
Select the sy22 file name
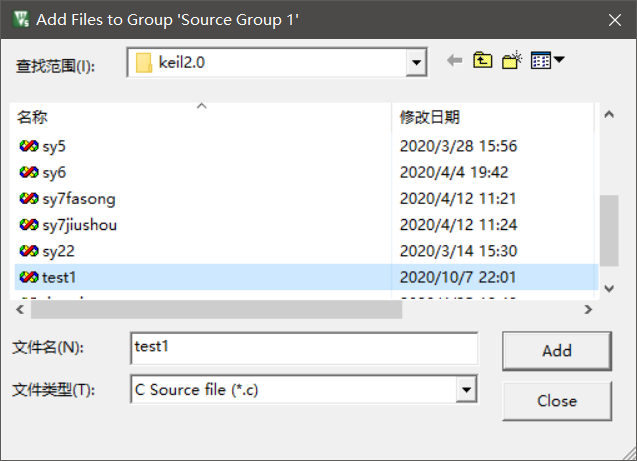58,251
